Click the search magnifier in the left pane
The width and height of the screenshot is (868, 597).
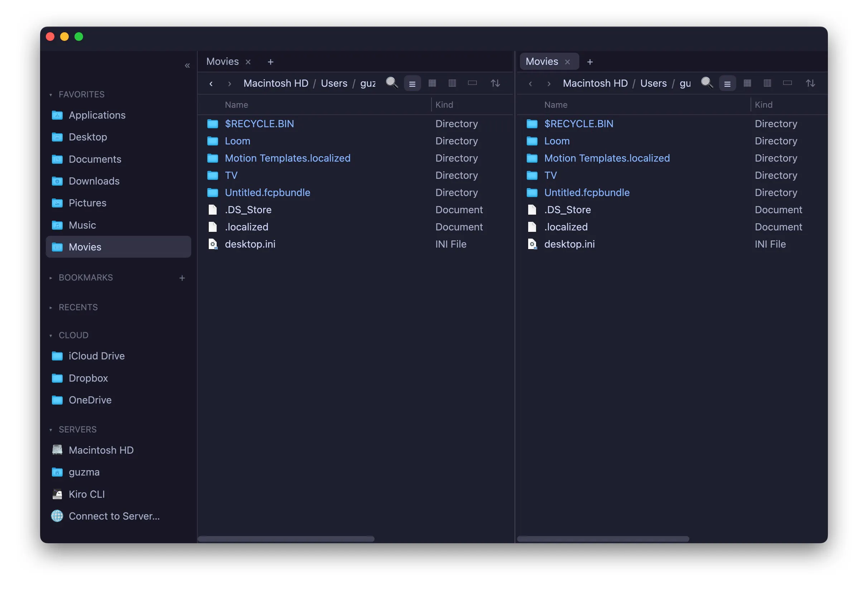tap(391, 83)
